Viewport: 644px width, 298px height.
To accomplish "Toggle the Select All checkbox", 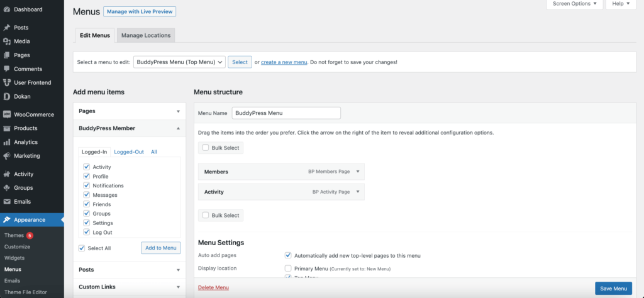I will [82, 248].
